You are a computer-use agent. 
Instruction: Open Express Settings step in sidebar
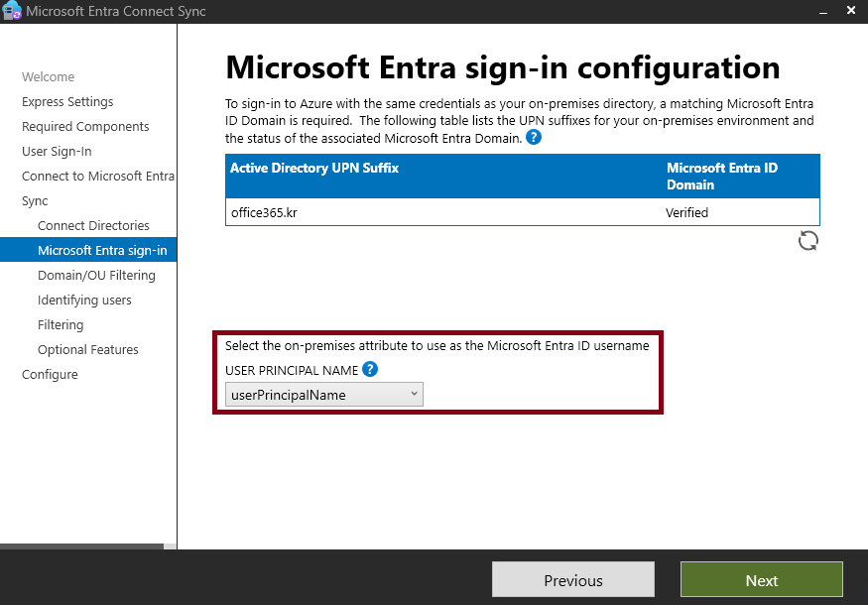pos(67,102)
